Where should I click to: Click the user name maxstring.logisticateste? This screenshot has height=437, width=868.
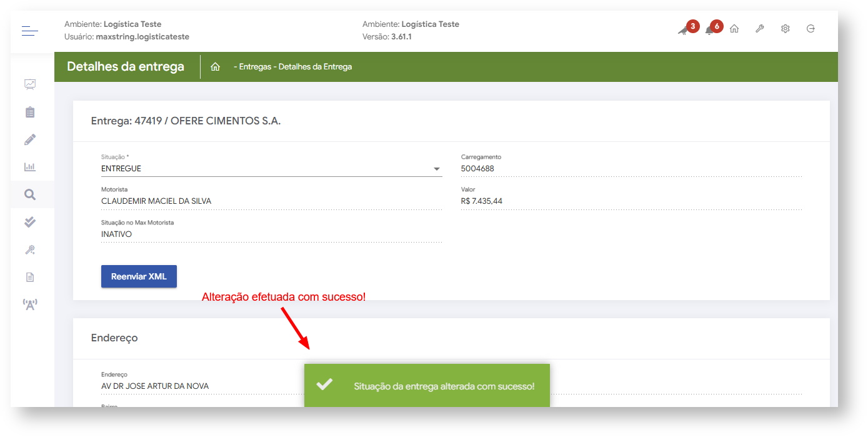(x=142, y=37)
